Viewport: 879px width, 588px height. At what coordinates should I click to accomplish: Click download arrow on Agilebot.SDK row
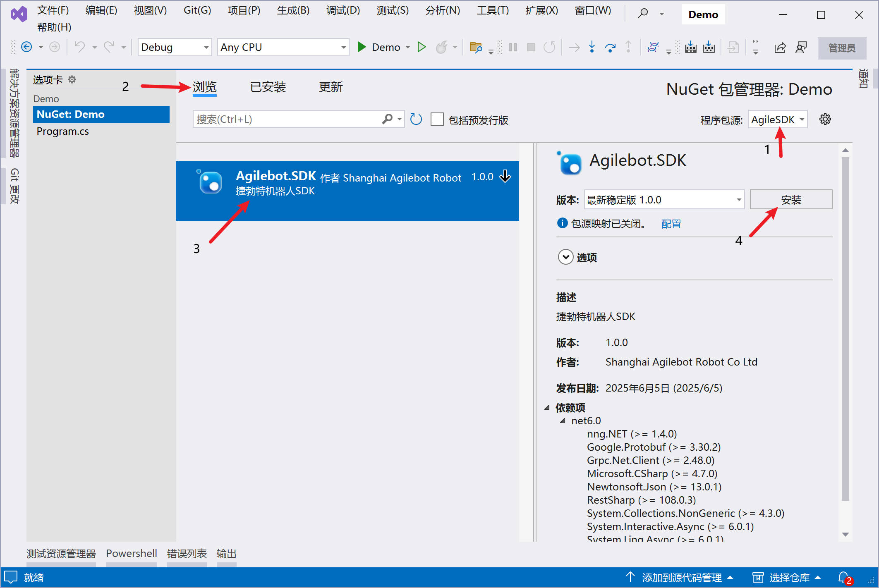[x=505, y=176]
